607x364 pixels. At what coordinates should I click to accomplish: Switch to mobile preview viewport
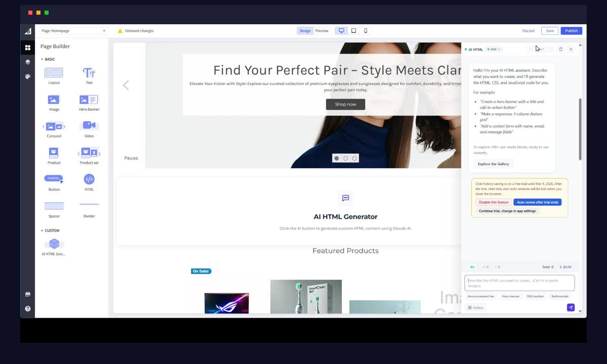(365, 30)
